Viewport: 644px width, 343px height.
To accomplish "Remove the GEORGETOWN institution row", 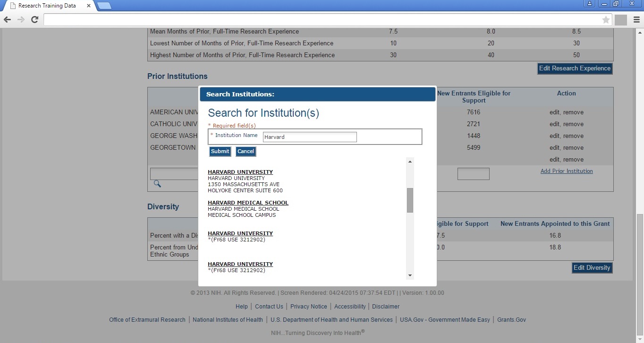I will point(573,148).
